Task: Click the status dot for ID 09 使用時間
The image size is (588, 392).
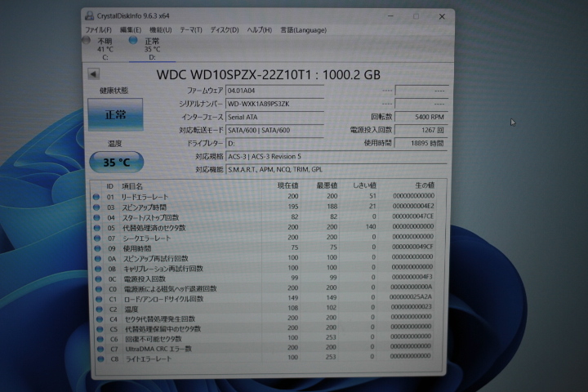Action: [97, 248]
